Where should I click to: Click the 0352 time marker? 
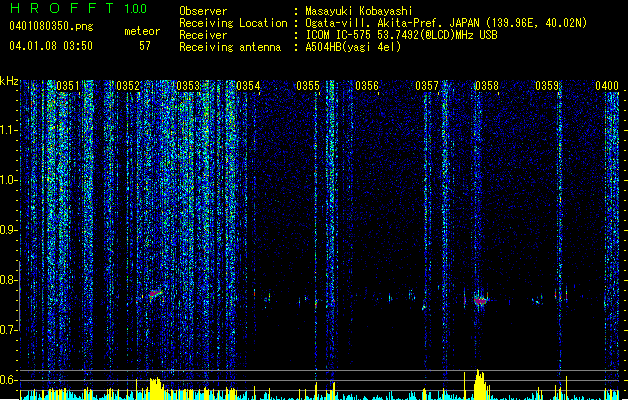[128, 86]
